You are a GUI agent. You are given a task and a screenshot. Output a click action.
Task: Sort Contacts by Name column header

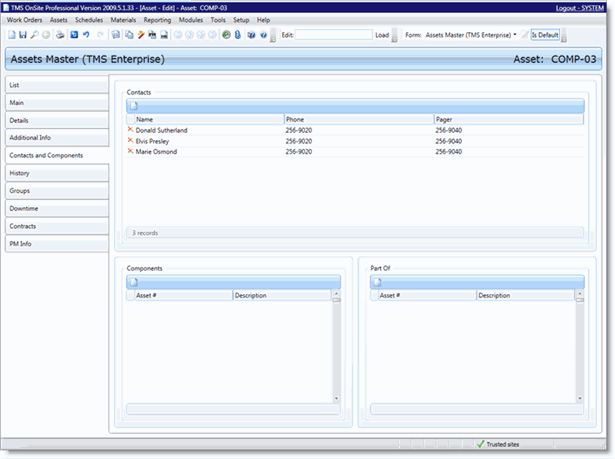click(x=209, y=119)
